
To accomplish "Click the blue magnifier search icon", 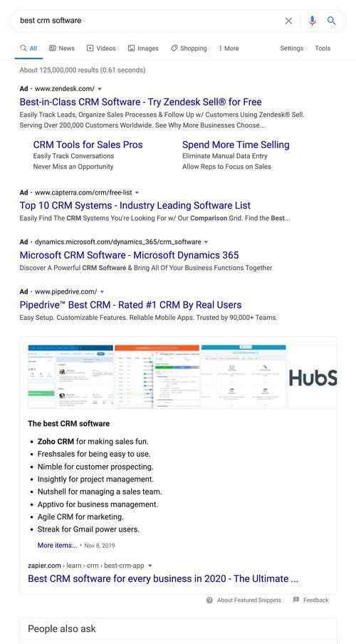I will point(331,21).
